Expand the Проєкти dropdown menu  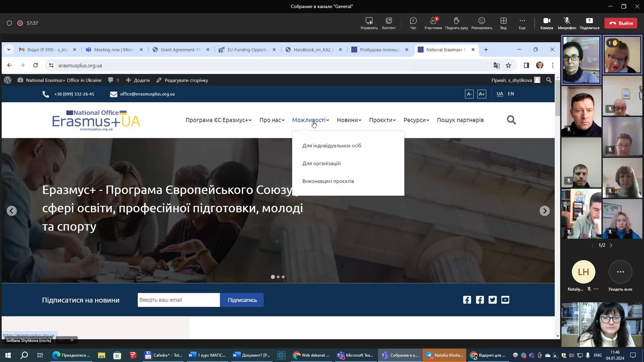coord(382,120)
